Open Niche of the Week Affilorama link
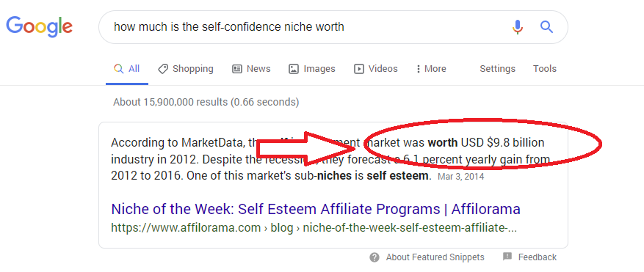 tap(316, 209)
